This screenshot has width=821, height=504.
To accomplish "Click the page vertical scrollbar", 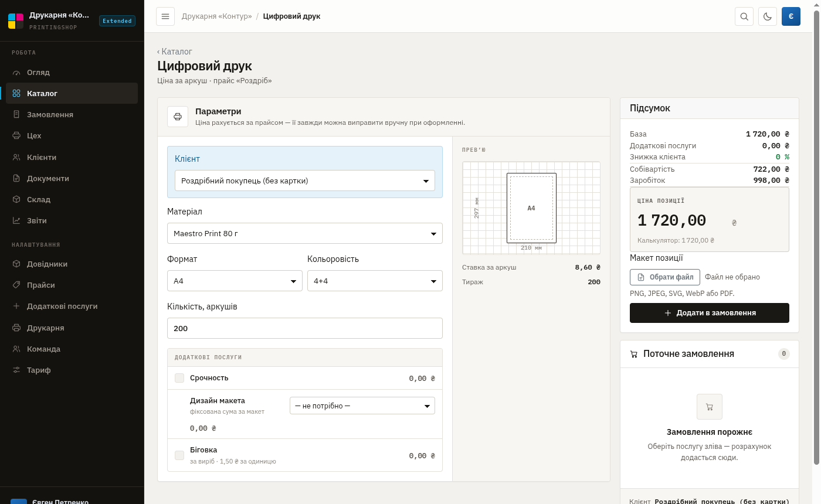I will point(816,237).
